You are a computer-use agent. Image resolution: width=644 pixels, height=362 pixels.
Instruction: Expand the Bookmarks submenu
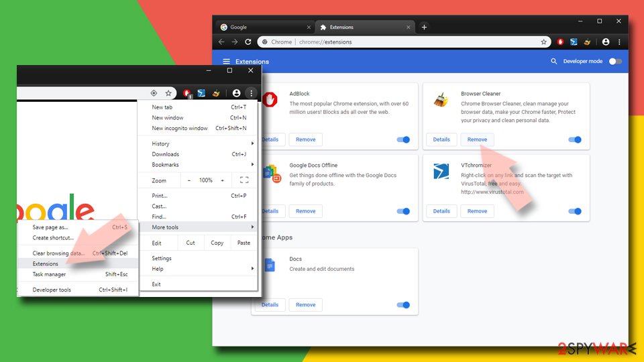click(199, 165)
